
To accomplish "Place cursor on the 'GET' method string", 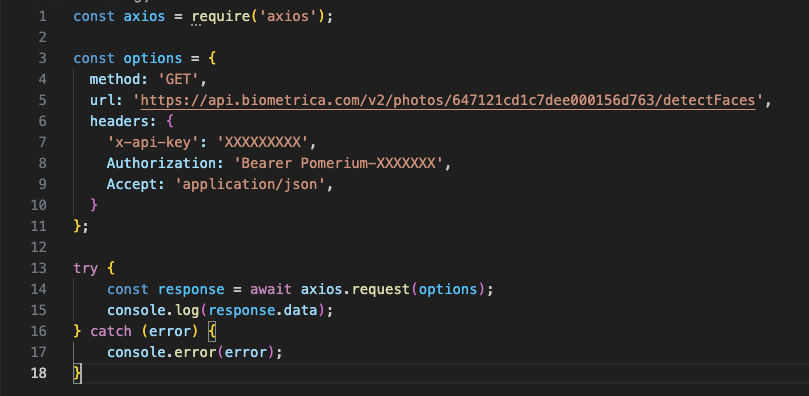I will [x=179, y=79].
